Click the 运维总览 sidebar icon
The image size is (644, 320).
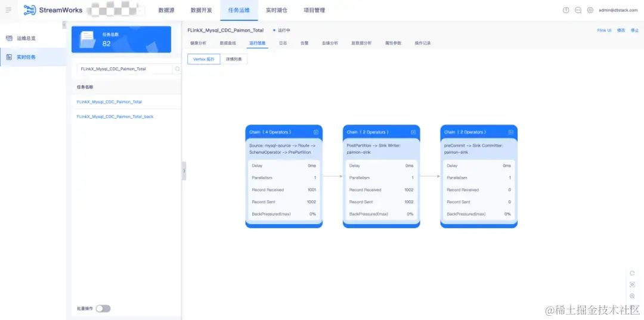9,38
